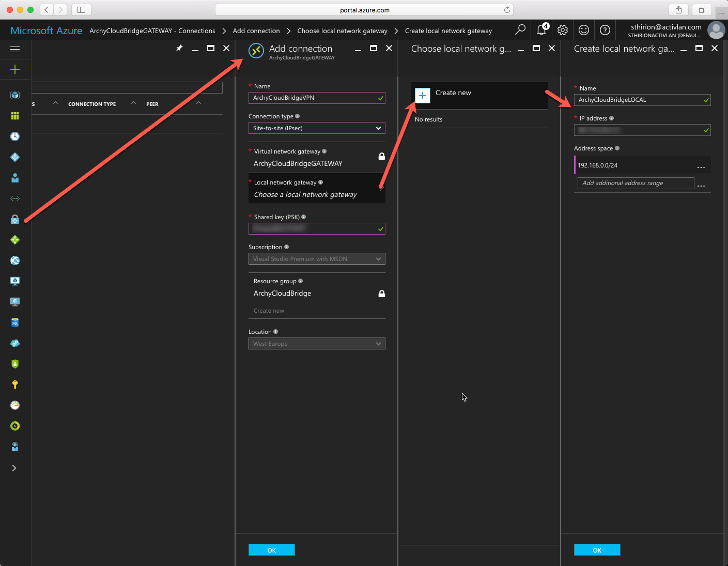This screenshot has height=566, width=728.
Task: Open All resources grid icon in sidebar
Action: point(15,116)
